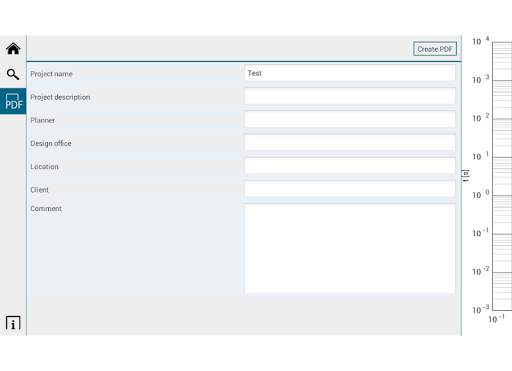Viewport: 512px width, 371px height.
Task: Go to the Home screen icon
Action: [13, 49]
